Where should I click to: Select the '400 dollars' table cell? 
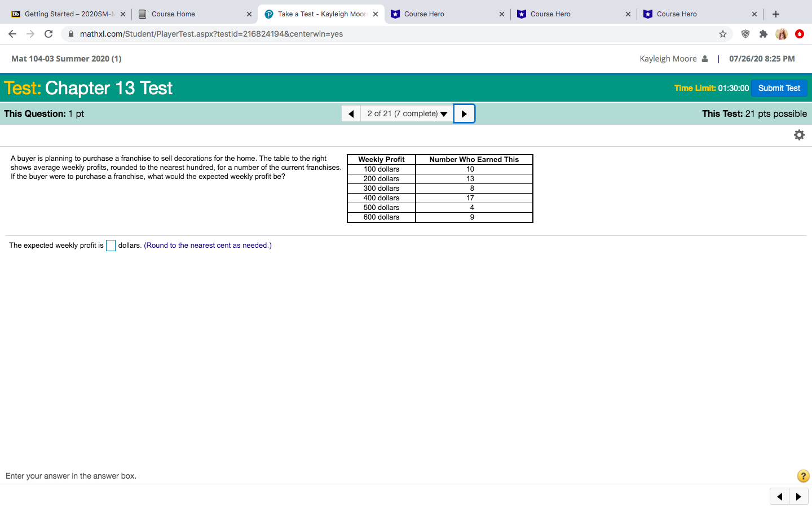[382, 198]
